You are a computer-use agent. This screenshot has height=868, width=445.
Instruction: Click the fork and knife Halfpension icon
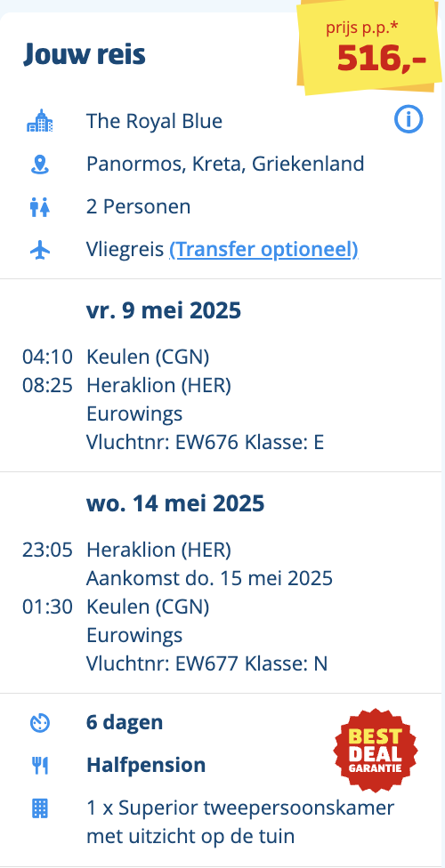[x=40, y=766]
